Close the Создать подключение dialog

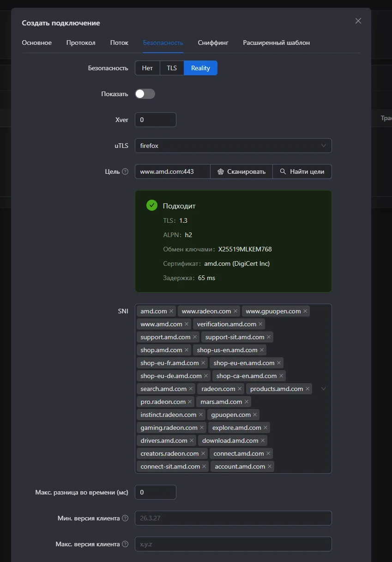pos(358,21)
